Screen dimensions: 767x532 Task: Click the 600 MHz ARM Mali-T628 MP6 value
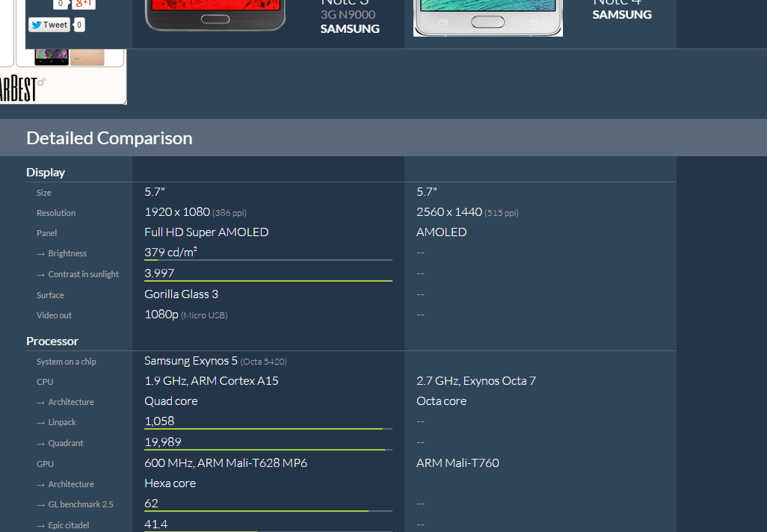(x=226, y=463)
